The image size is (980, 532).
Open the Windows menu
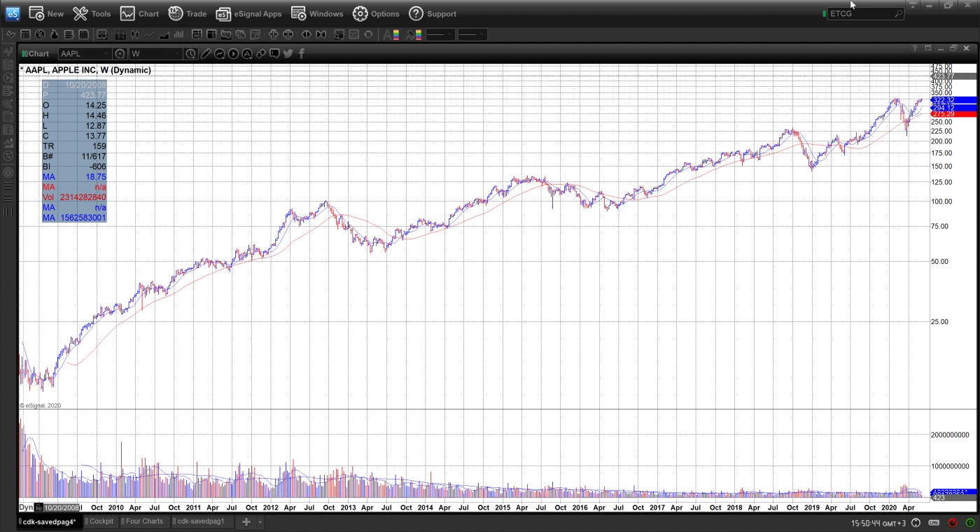tap(317, 13)
